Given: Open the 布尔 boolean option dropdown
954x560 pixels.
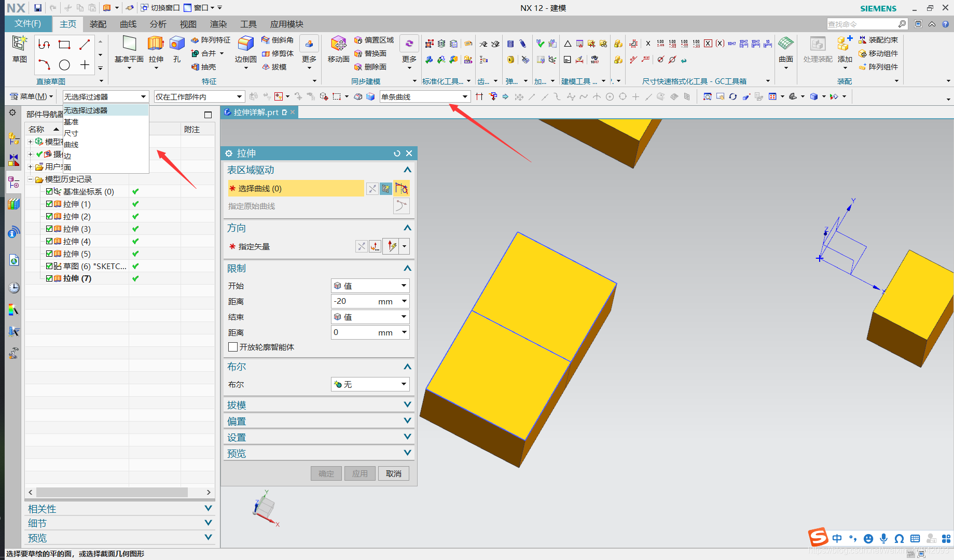Looking at the screenshot, I should tap(403, 384).
